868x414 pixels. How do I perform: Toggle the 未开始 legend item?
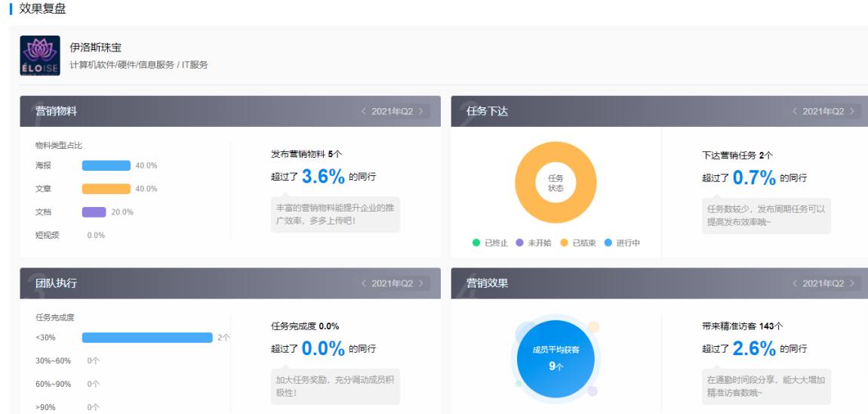tap(533, 243)
